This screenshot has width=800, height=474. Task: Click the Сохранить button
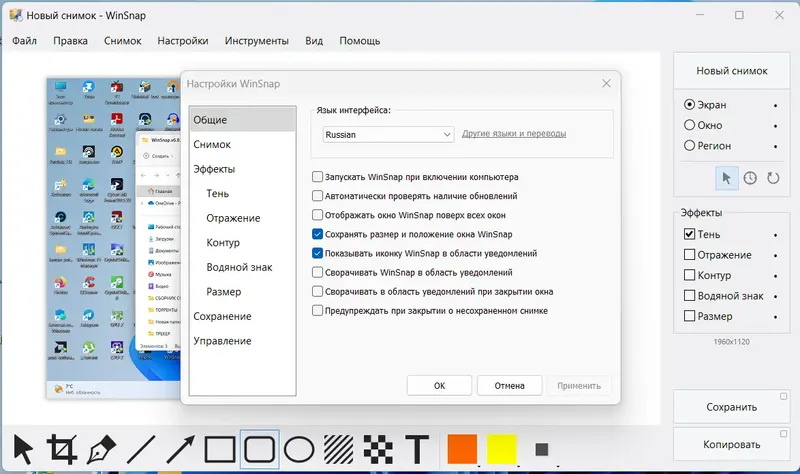tap(732, 407)
